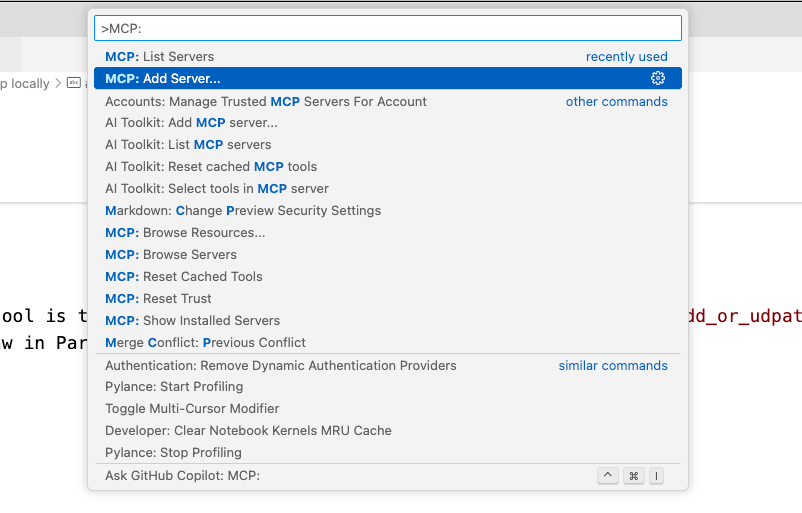The height and width of the screenshot is (513, 802).
Task: Run Pylance: Stop Profiling command
Action: coord(388,453)
